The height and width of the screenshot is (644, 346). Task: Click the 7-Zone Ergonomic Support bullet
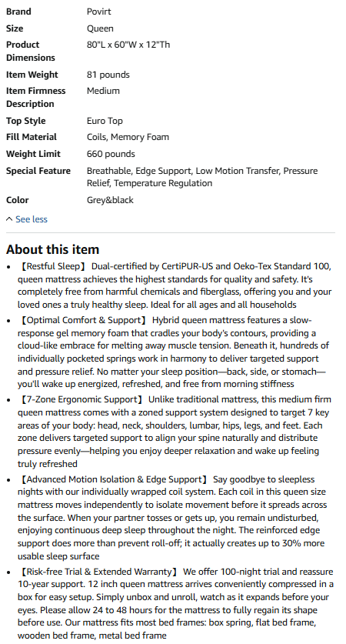(x=175, y=432)
